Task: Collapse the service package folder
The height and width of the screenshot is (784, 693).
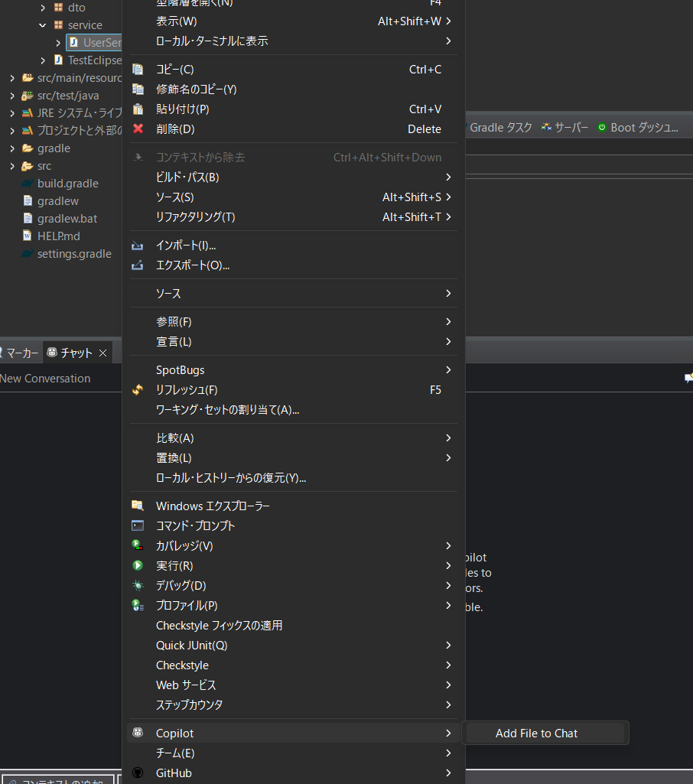Action: coord(43,24)
